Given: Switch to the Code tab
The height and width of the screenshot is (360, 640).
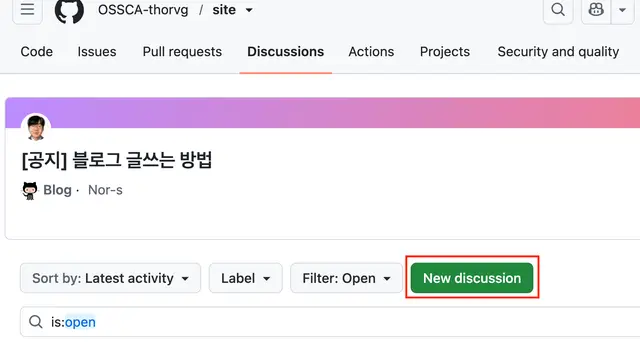Looking at the screenshot, I should (37, 52).
